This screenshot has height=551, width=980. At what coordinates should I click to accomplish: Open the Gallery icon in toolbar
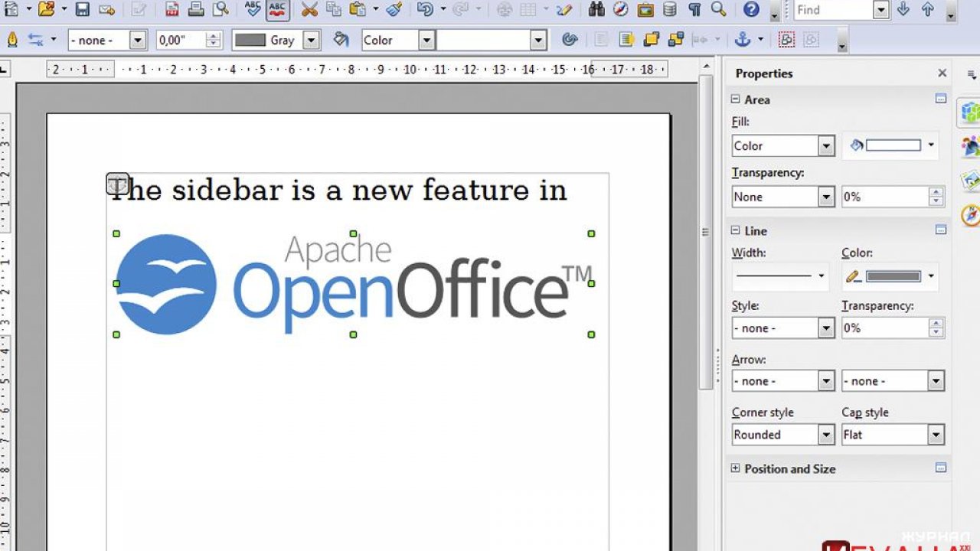(645, 9)
